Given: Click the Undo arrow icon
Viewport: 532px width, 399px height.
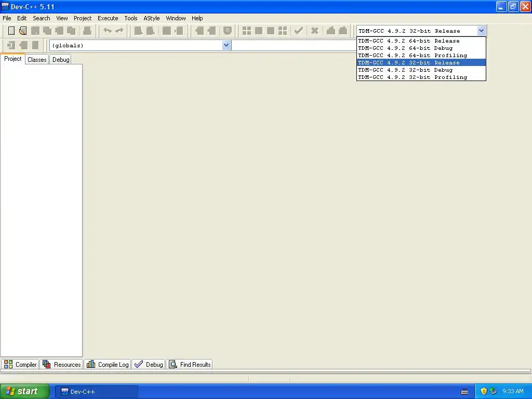Looking at the screenshot, I should click(108, 31).
